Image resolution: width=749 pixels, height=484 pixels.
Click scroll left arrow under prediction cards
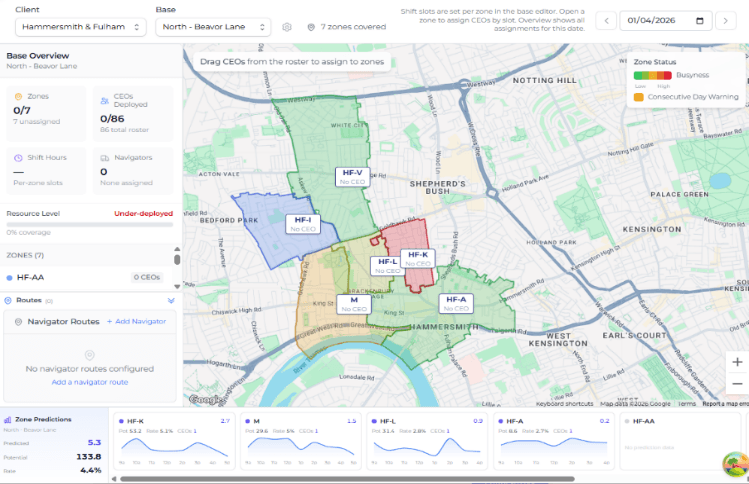(114, 479)
